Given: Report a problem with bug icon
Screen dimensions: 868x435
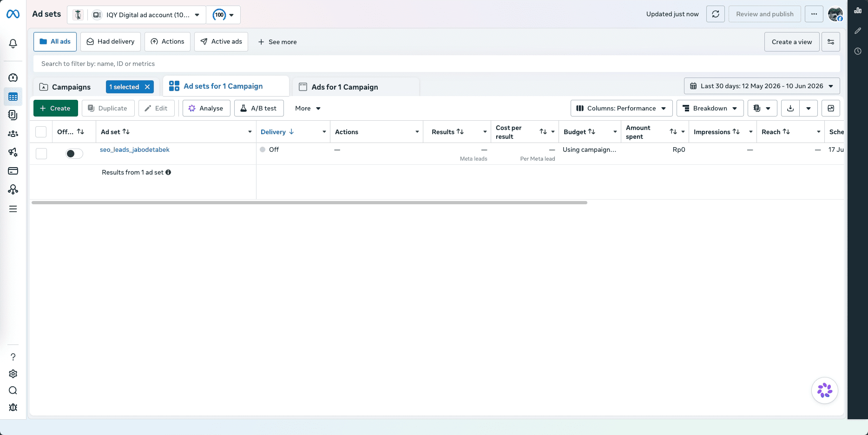Looking at the screenshot, I should [x=13, y=407].
